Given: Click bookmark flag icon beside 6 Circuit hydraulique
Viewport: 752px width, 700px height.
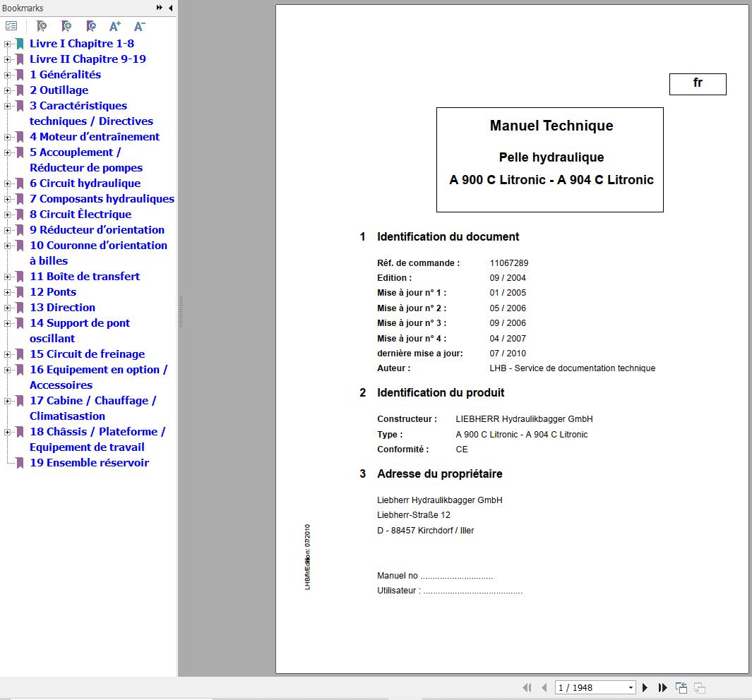Looking at the screenshot, I should click(20, 183).
